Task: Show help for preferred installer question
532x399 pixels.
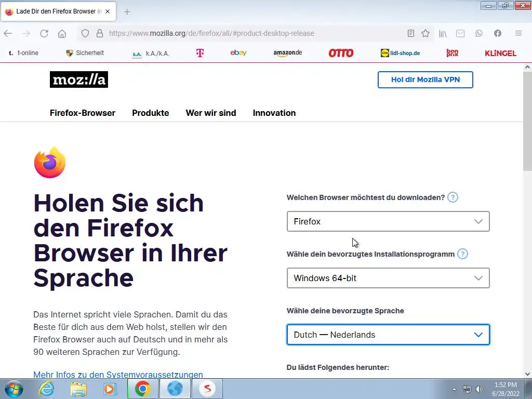Action: [462, 254]
